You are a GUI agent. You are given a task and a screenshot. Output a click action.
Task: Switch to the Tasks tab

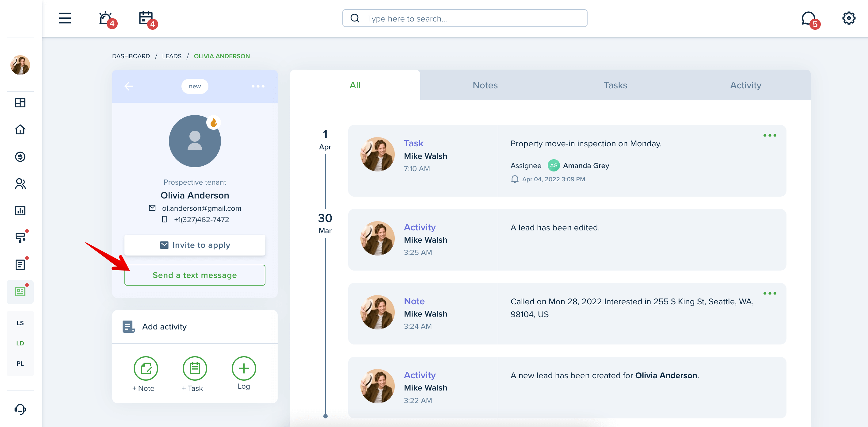615,85
